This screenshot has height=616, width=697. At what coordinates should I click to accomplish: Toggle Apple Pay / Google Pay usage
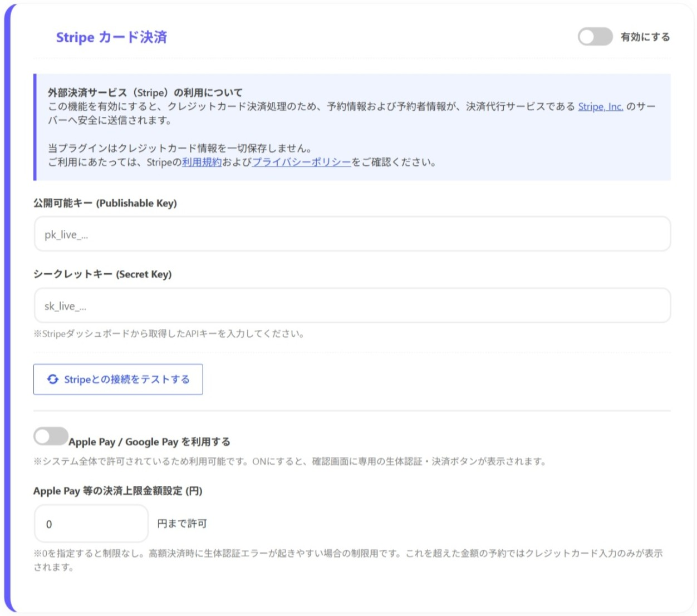[51, 436]
